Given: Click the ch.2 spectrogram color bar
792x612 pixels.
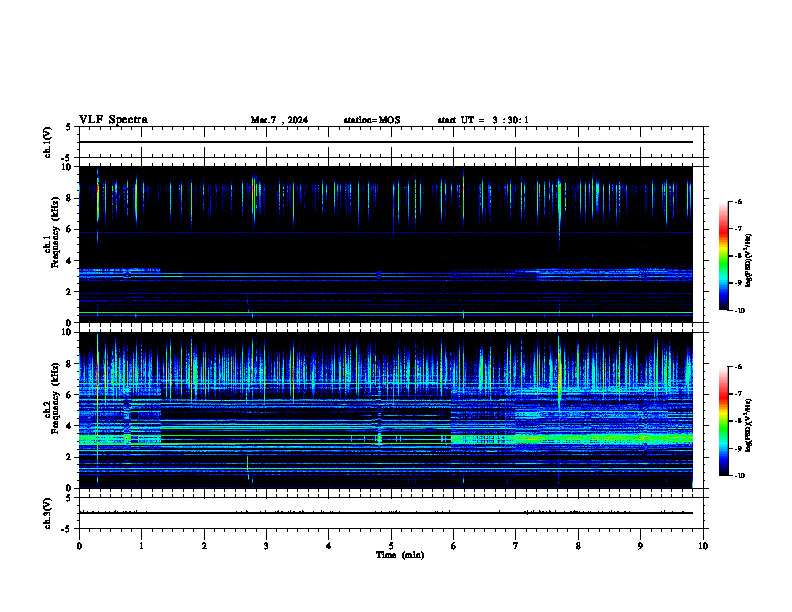Looking at the screenshot, I should [723, 421].
